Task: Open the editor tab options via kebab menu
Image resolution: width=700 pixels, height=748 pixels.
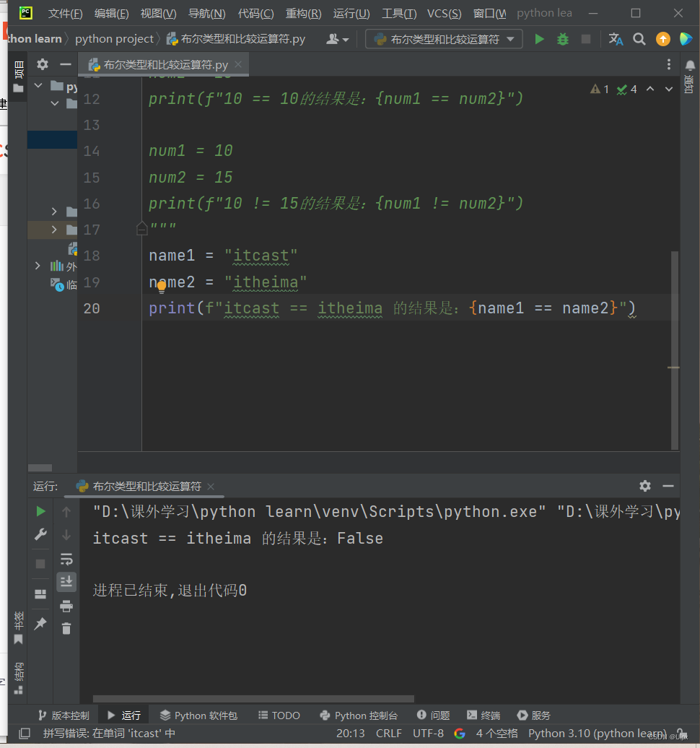Action: (668, 64)
